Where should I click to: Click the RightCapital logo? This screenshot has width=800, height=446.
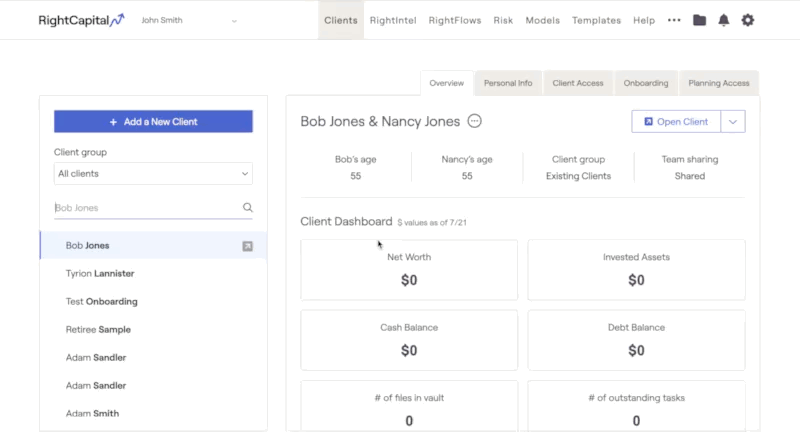(x=82, y=20)
